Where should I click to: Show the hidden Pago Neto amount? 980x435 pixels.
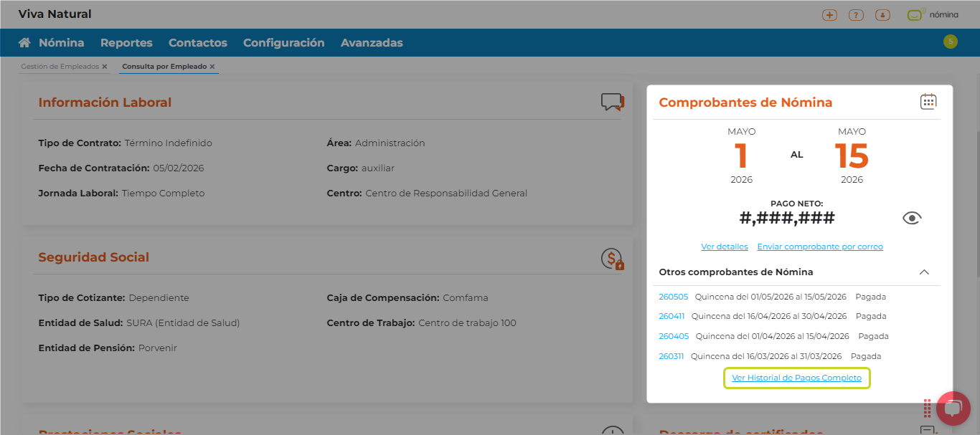click(x=912, y=219)
